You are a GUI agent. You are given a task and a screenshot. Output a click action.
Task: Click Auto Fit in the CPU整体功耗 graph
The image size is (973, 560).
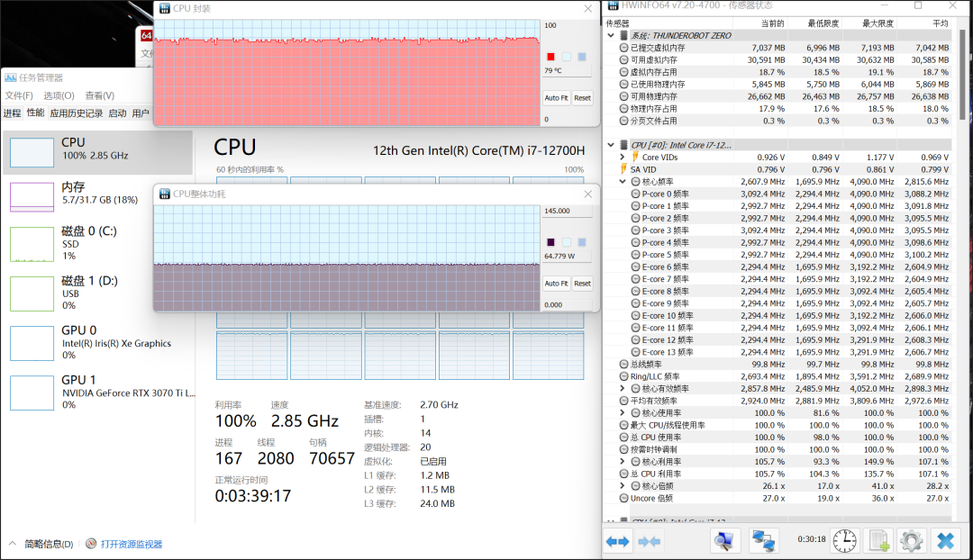(x=556, y=284)
